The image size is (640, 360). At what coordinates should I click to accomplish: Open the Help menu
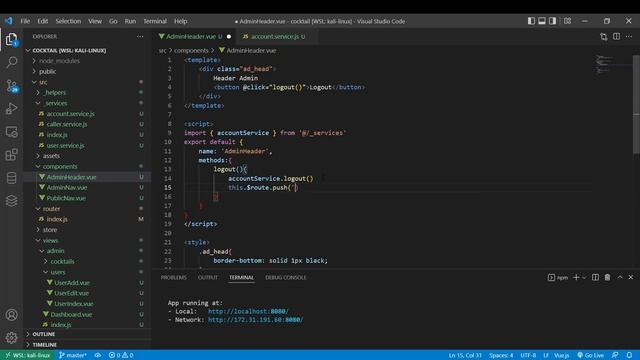pyautogui.click(x=180, y=21)
